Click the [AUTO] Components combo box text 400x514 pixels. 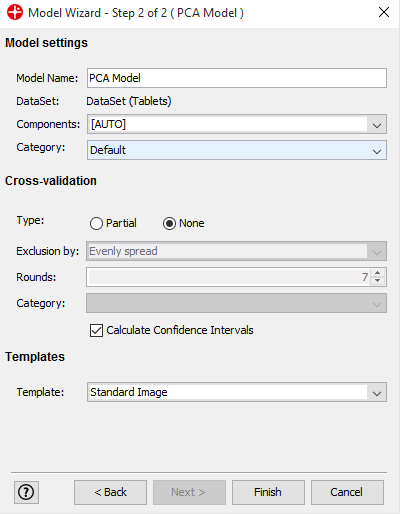click(108, 124)
